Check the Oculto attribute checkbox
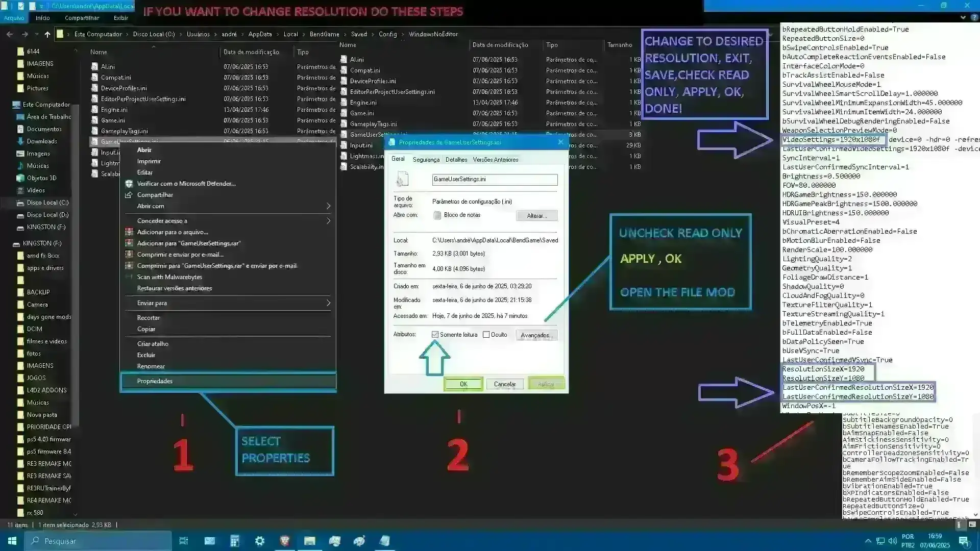 pos(486,335)
